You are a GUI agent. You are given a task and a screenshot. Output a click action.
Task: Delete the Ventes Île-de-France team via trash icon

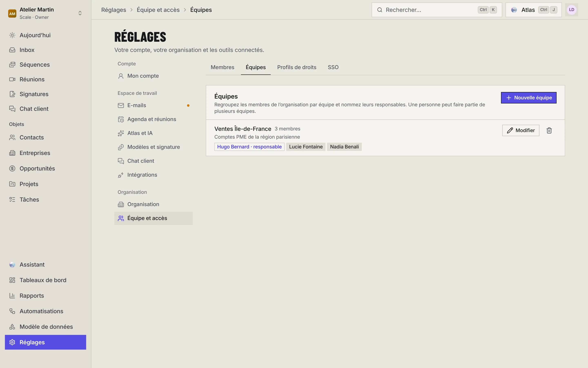pyautogui.click(x=549, y=130)
